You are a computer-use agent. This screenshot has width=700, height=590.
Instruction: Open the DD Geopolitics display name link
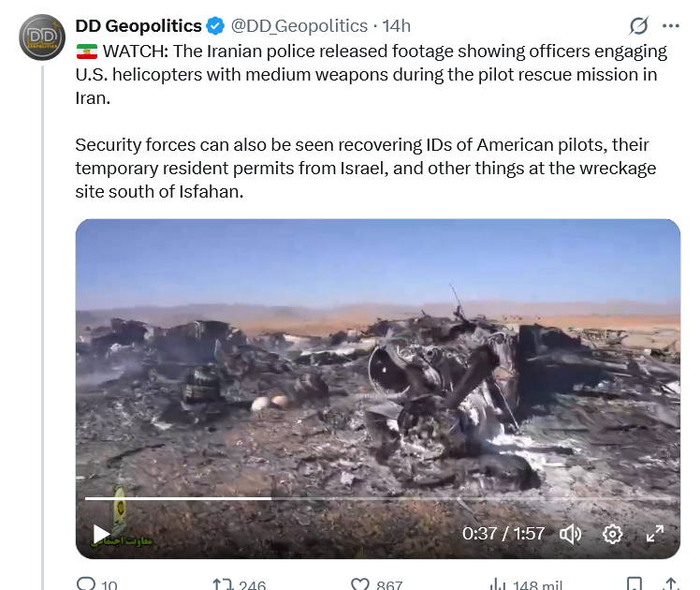[x=139, y=26]
